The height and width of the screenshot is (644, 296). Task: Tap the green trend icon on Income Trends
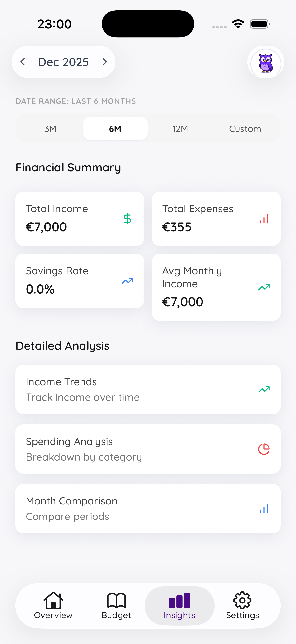tap(264, 389)
